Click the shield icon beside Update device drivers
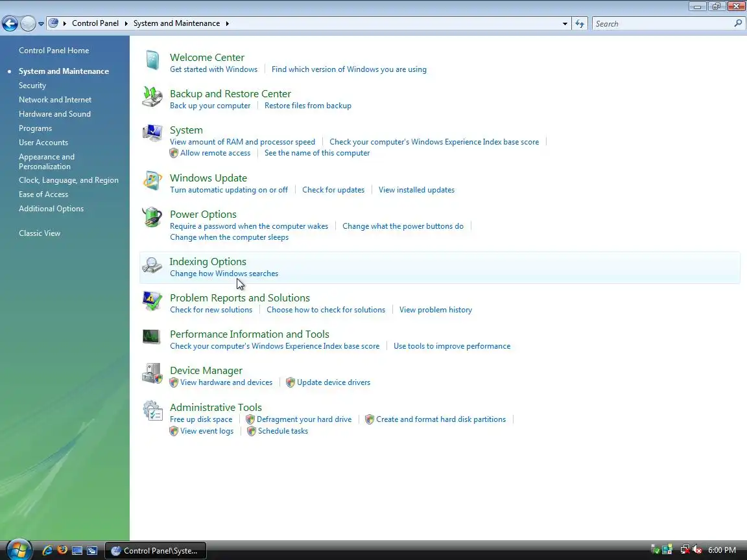The height and width of the screenshot is (560, 747). 290,382
